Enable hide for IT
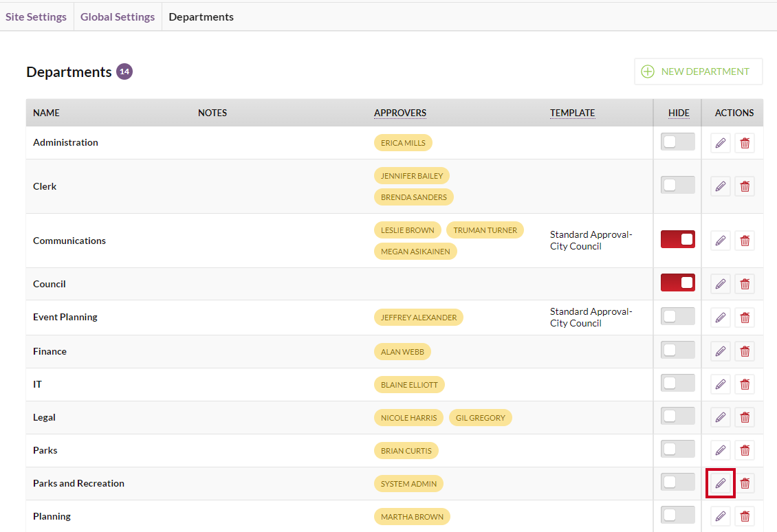The width and height of the screenshot is (777, 532). pos(678,383)
